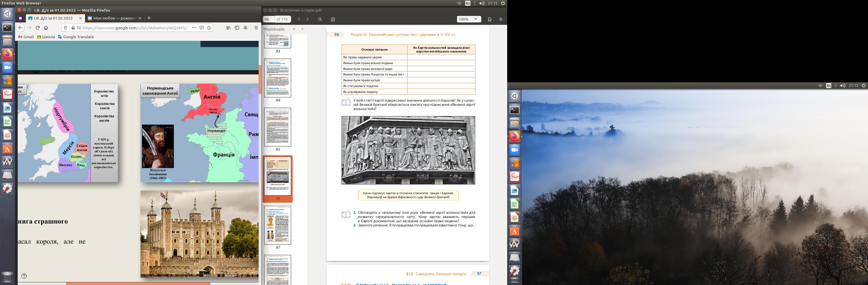The image size is (868, 285).
Task: Go to previous PDF page
Action: tap(299, 20)
